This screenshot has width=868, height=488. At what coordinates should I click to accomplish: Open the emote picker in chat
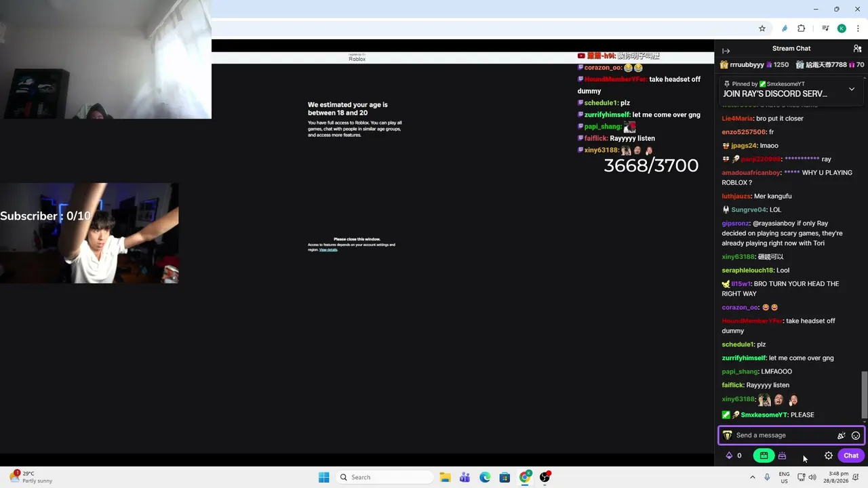[856, 436]
